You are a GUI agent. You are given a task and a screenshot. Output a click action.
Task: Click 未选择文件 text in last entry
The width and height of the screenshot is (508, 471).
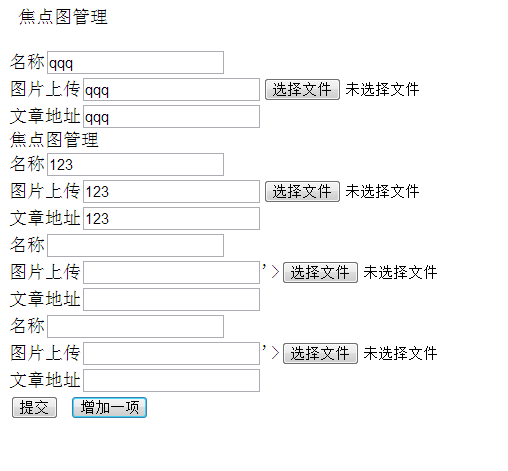(400, 353)
